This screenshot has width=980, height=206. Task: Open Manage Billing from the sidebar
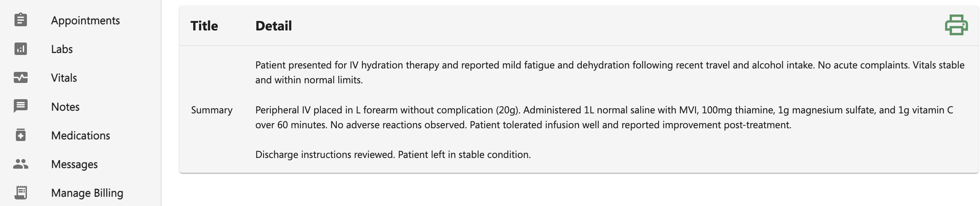87,193
